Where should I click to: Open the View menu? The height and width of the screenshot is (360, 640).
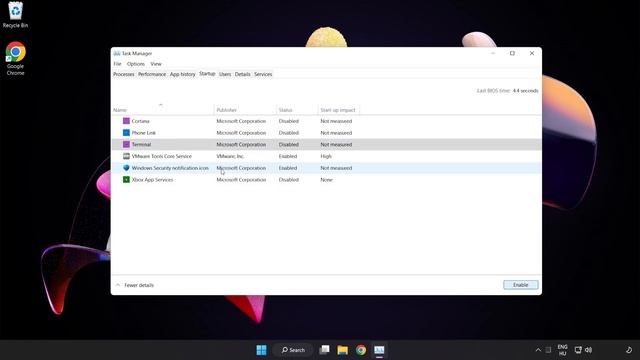click(156, 64)
